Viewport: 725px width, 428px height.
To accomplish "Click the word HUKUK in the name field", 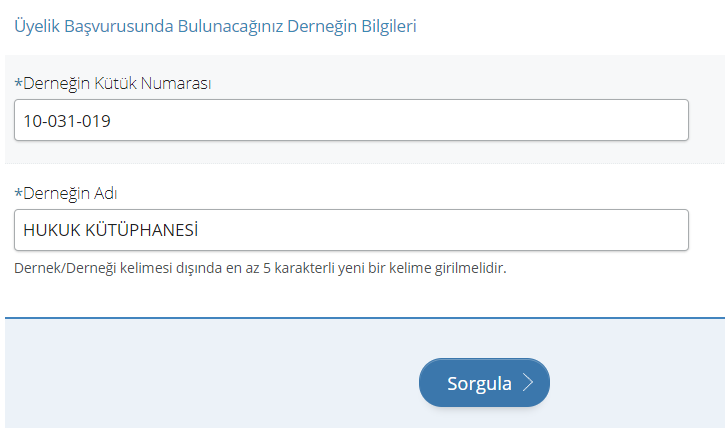I will 52,230.
